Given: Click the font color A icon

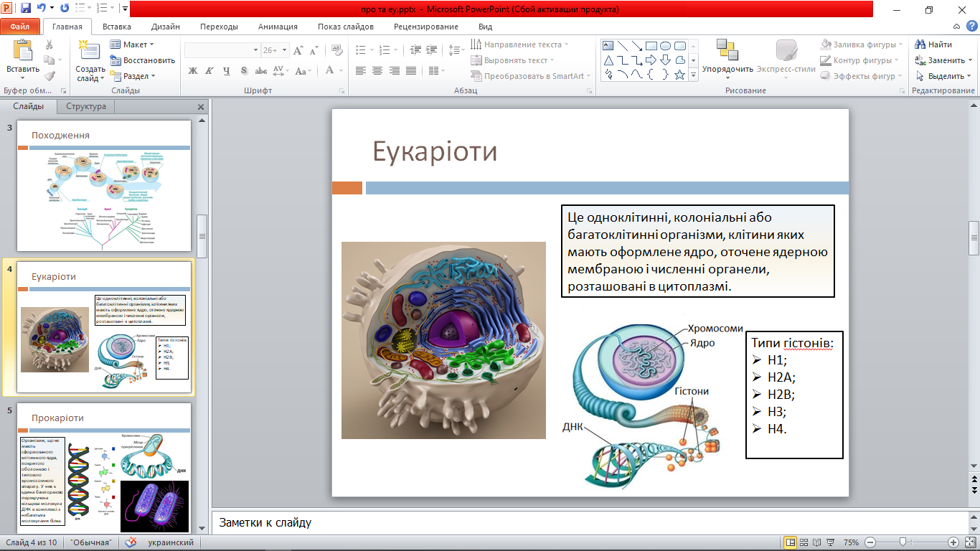Looking at the screenshot, I should tap(330, 70).
